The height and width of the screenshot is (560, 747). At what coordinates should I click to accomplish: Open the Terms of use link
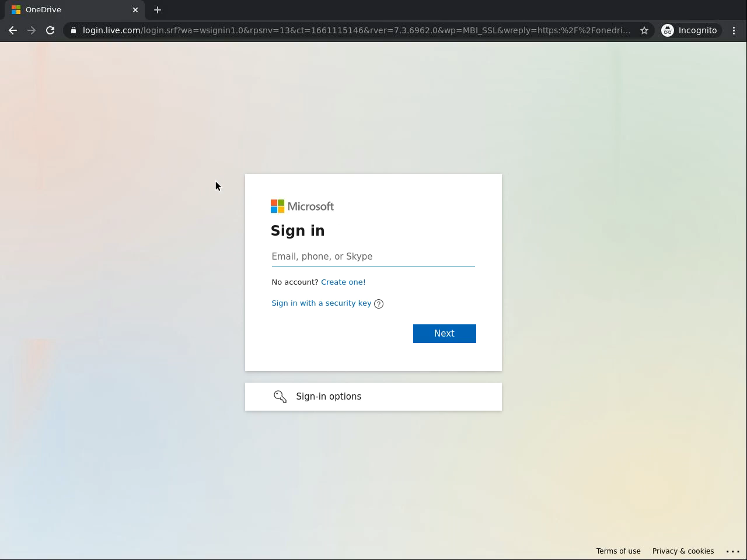pyautogui.click(x=618, y=551)
